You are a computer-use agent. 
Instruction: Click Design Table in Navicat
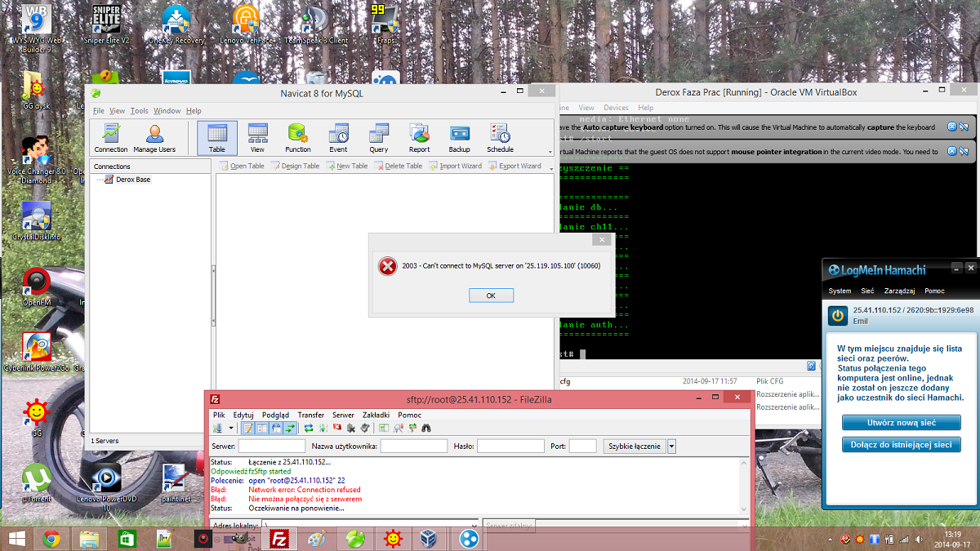pyautogui.click(x=295, y=166)
